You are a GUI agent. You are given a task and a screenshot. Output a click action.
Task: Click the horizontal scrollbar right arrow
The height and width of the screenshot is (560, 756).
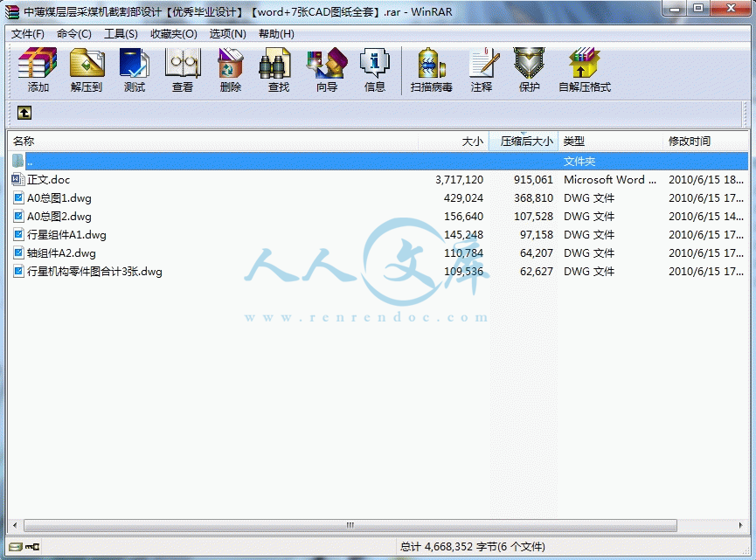point(740,525)
